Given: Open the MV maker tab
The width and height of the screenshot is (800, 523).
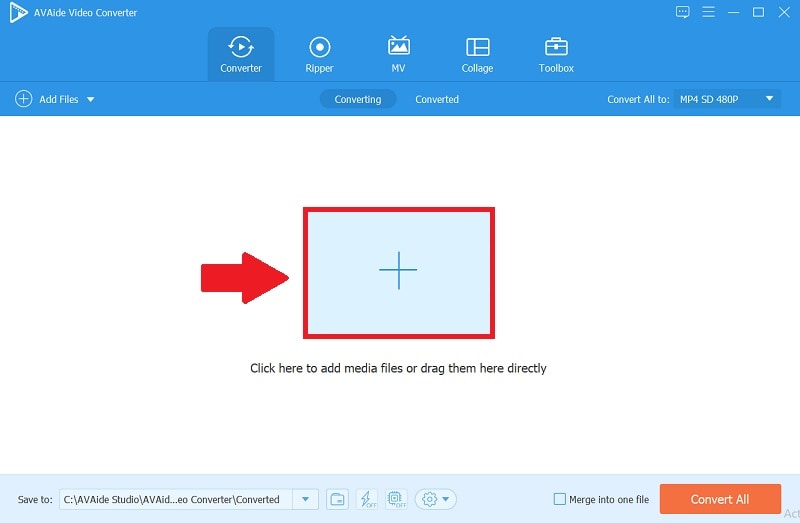Looking at the screenshot, I should (x=398, y=54).
